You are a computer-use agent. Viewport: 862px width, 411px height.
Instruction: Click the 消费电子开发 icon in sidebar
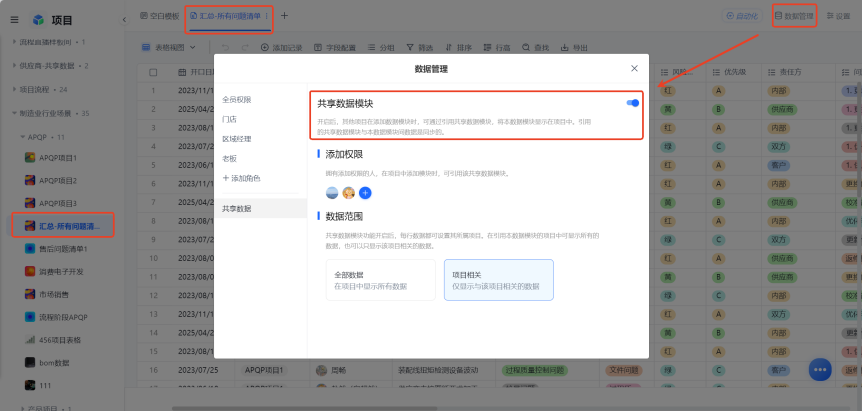click(x=30, y=271)
